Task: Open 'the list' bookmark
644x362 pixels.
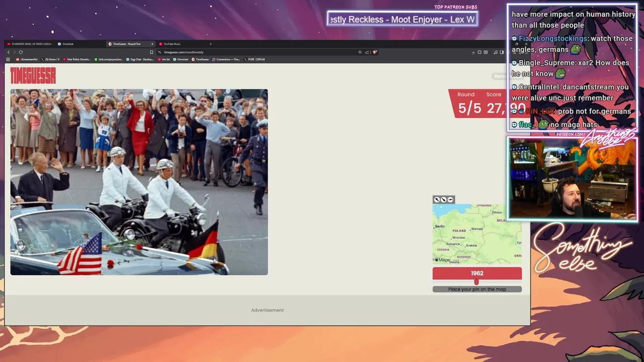Action: pos(164,59)
